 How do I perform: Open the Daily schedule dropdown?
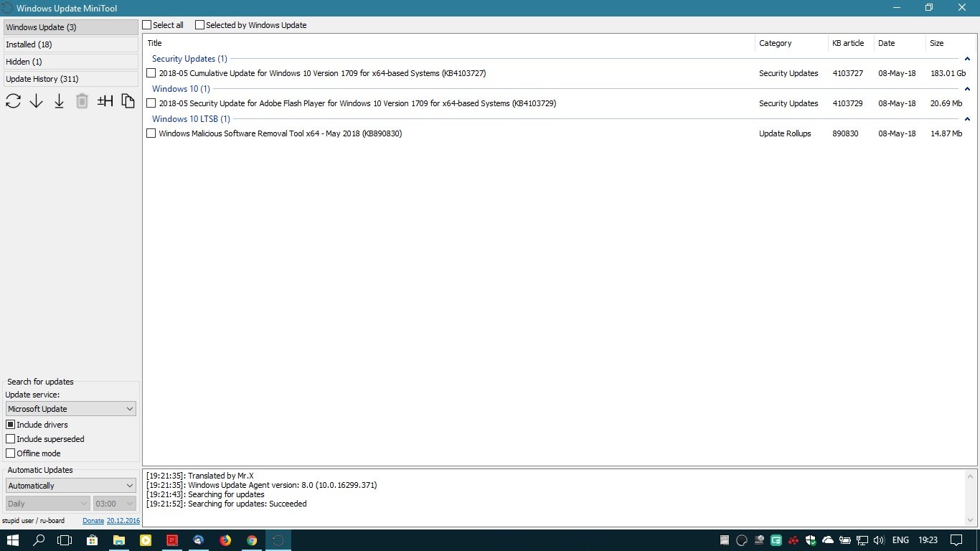[48, 504]
